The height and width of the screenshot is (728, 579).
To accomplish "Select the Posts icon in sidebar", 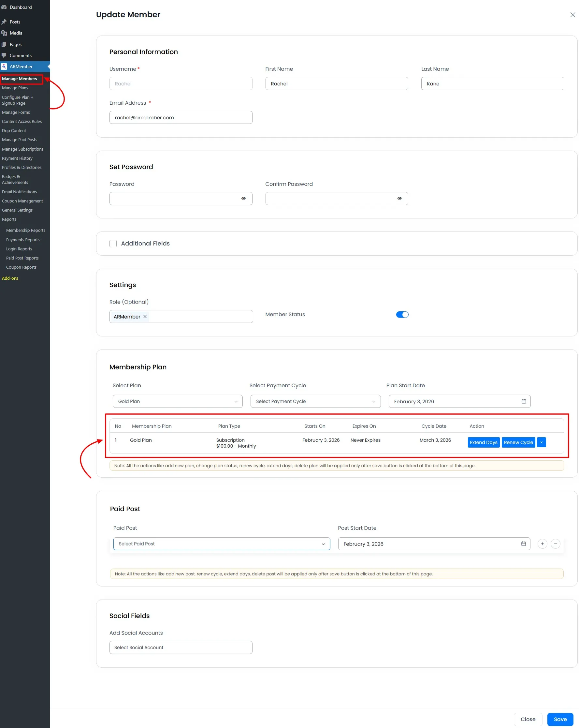I will [5, 22].
